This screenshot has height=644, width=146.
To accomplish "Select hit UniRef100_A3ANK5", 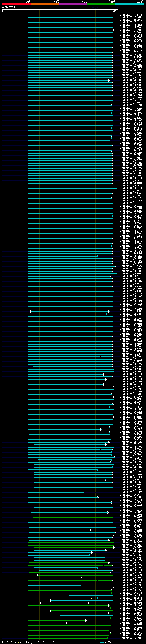I will pyautogui.click(x=131, y=85).
